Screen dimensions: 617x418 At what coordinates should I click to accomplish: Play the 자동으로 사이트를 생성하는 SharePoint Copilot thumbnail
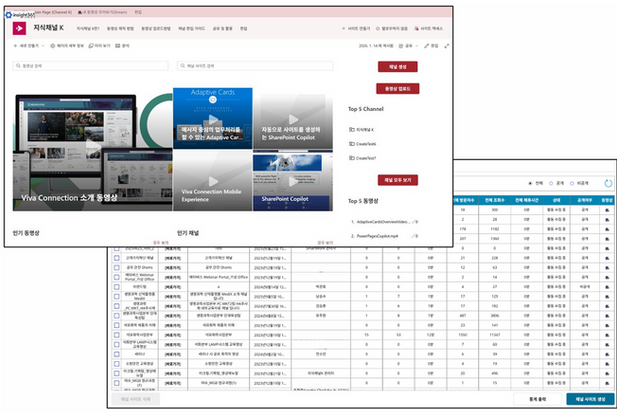293,118
